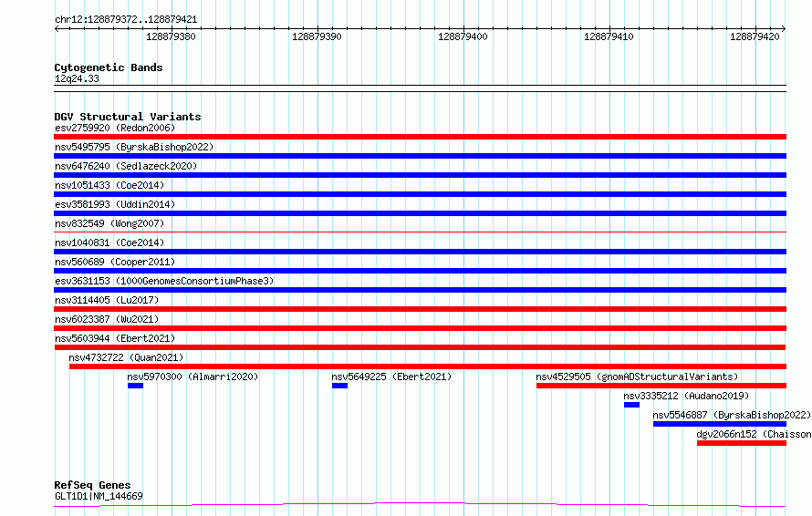Click ruler position 128879420

755,36
